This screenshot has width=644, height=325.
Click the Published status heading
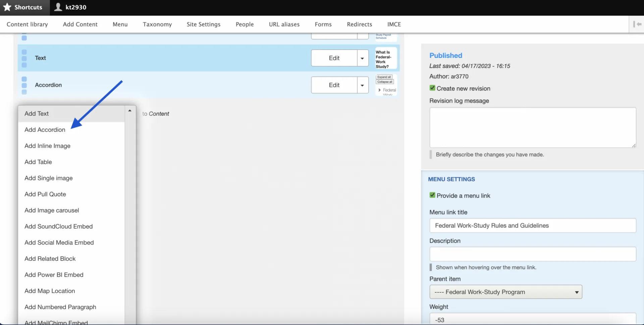click(446, 55)
